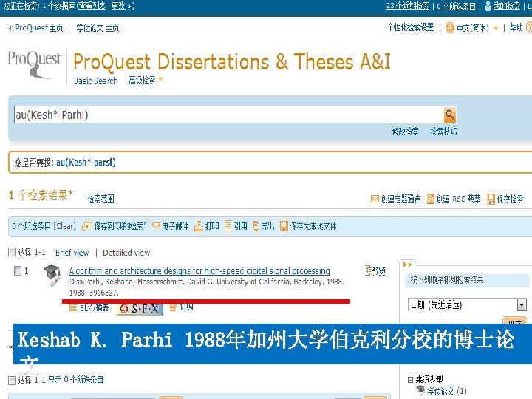Click the 电子邮件 envelope icon
Screen dimensions: 532x399
(x=156, y=225)
